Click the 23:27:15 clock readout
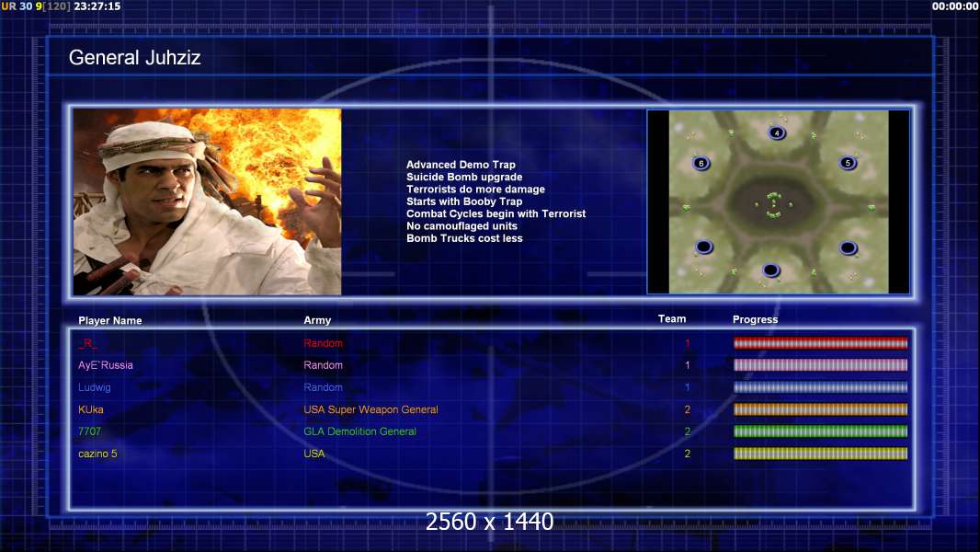Viewport: 980px width, 552px height. coord(97,6)
